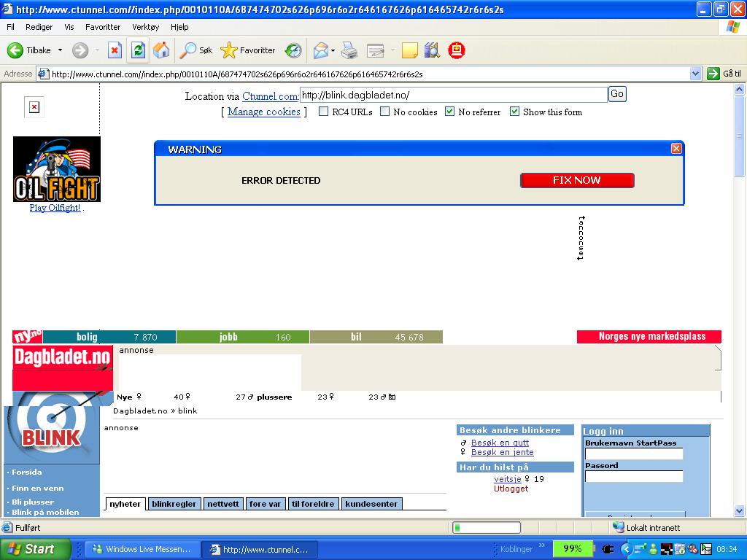The image size is (747, 560).
Task: Switch to the føre var tab
Action: [265, 504]
